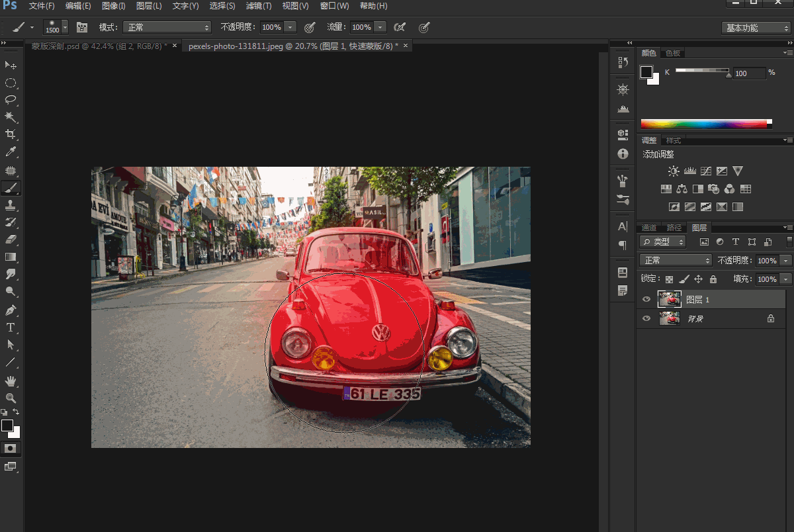Switch to the 通道 tab

pyautogui.click(x=649, y=228)
